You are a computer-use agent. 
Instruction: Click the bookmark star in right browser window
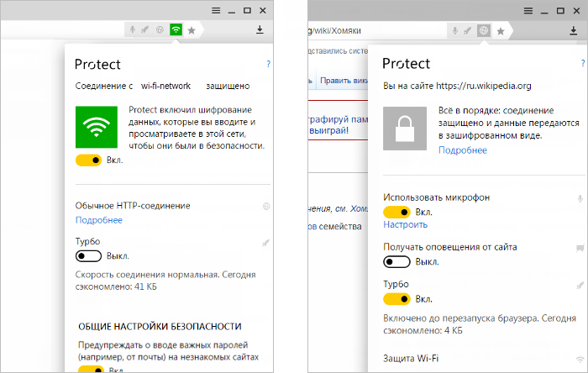501,31
